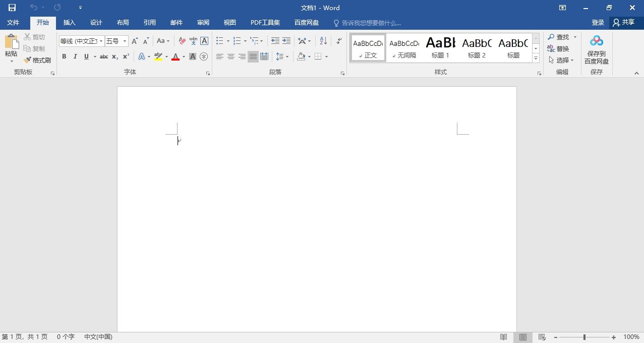Click the Format Painter icon

(x=28, y=60)
